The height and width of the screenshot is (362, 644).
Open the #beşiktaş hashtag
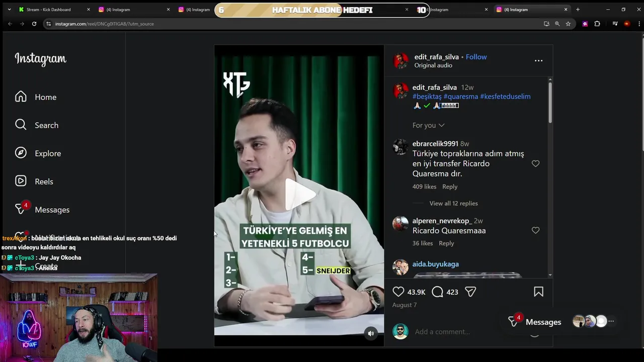pos(427,97)
